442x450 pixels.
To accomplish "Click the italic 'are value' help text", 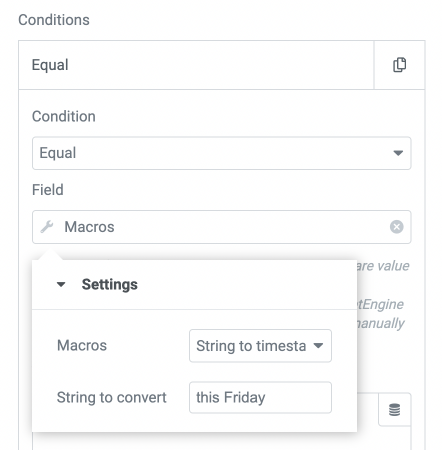I will click(383, 266).
